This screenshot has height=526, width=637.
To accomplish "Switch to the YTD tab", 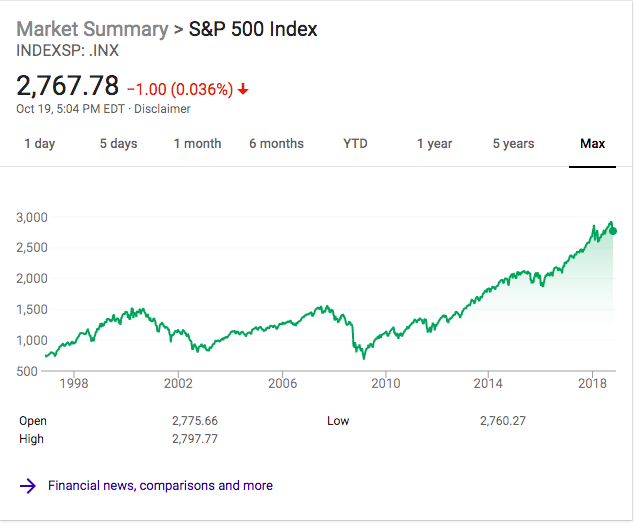I will 355,144.
